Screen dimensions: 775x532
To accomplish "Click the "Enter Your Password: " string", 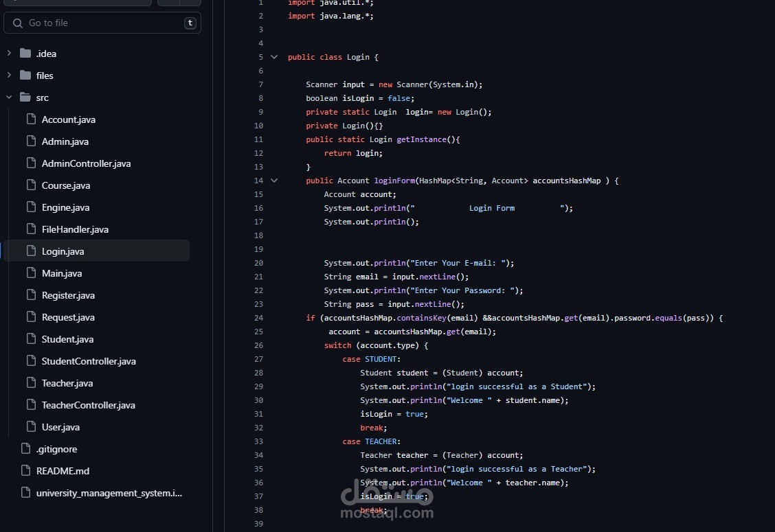I will click(x=462, y=290).
